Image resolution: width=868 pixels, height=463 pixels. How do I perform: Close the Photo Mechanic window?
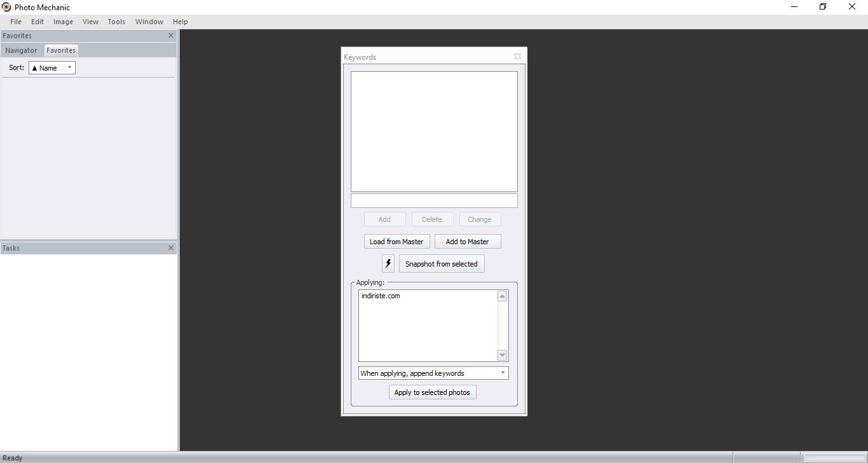[x=852, y=7]
